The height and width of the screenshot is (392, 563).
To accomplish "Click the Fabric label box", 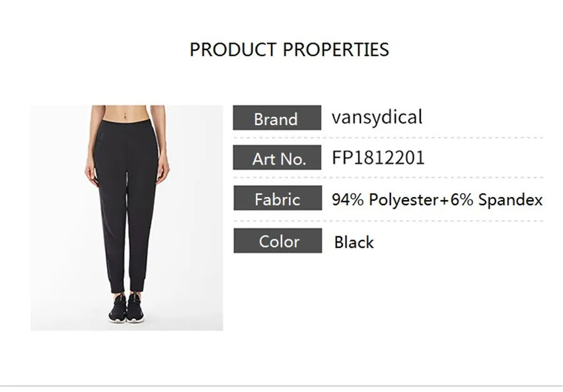I will pyautogui.click(x=278, y=198).
